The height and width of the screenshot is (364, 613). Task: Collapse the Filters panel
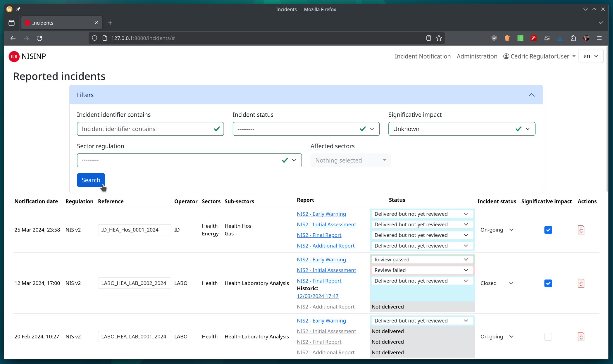pos(531,95)
